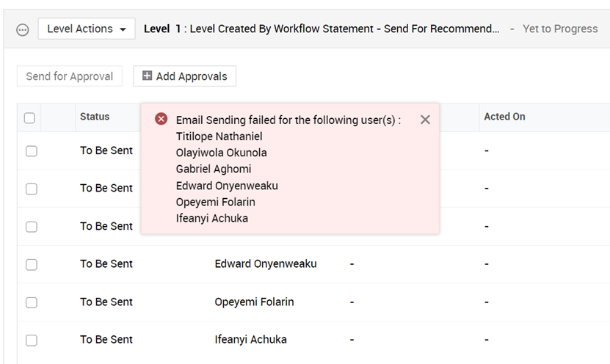Select the Ifeanyi Achuka row checkbox
This screenshot has width=610, height=364.
pos(32,340)
